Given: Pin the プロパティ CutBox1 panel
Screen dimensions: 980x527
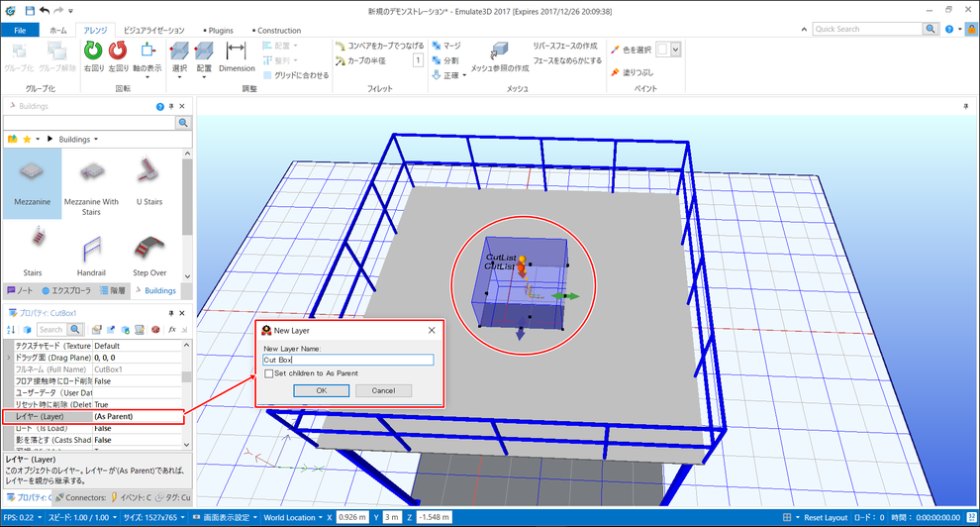Looking at the screenshot, I should (171, 313).
